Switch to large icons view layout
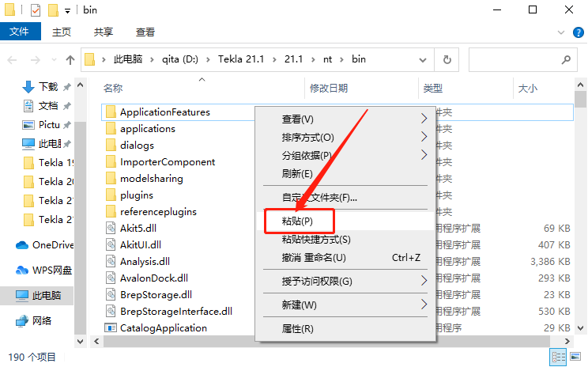 (575, 357)
